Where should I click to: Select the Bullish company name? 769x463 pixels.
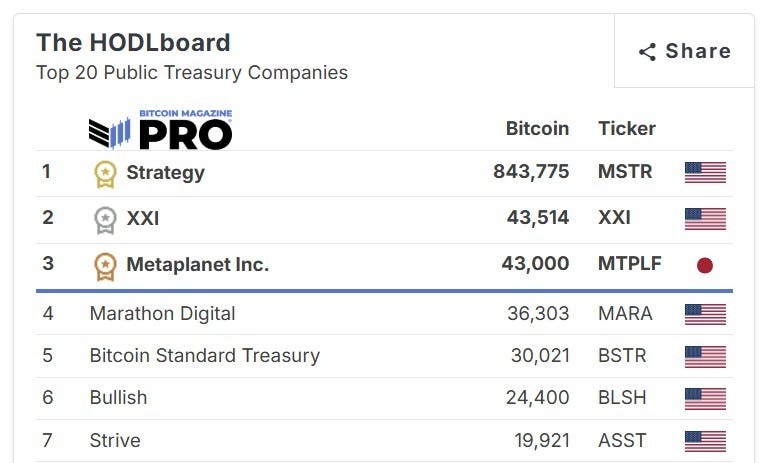pyautogui.click(x=118, y=398)
